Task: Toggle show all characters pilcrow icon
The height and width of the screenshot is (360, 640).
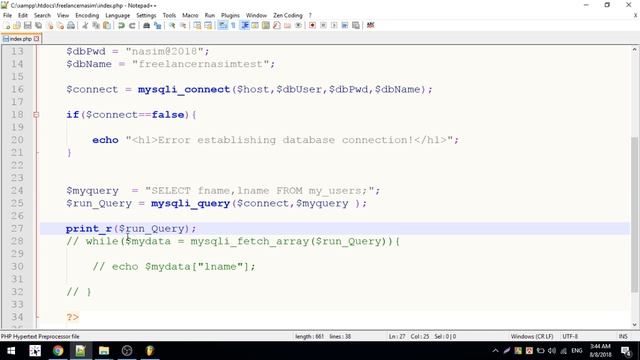Action: pyautogui.click(x=233, y=25)
